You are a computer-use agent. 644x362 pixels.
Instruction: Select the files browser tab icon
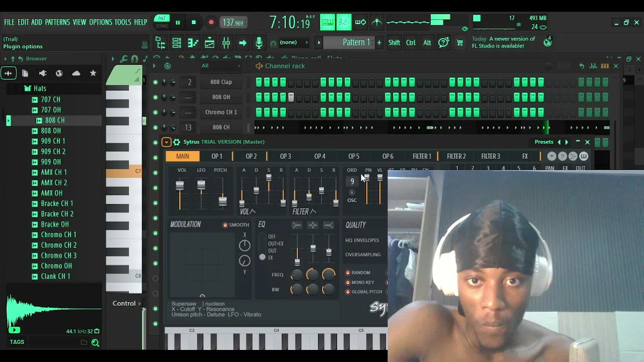click(25, 73)
